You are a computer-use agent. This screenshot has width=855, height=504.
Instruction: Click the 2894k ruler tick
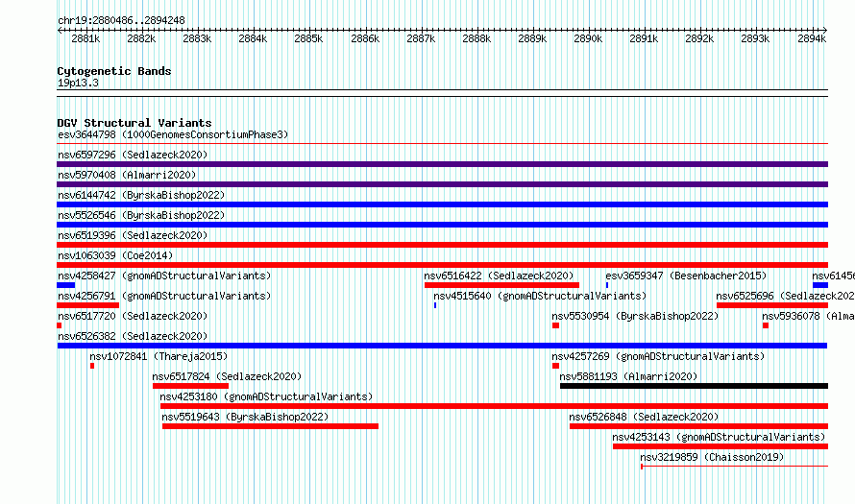tap(812, 38)
